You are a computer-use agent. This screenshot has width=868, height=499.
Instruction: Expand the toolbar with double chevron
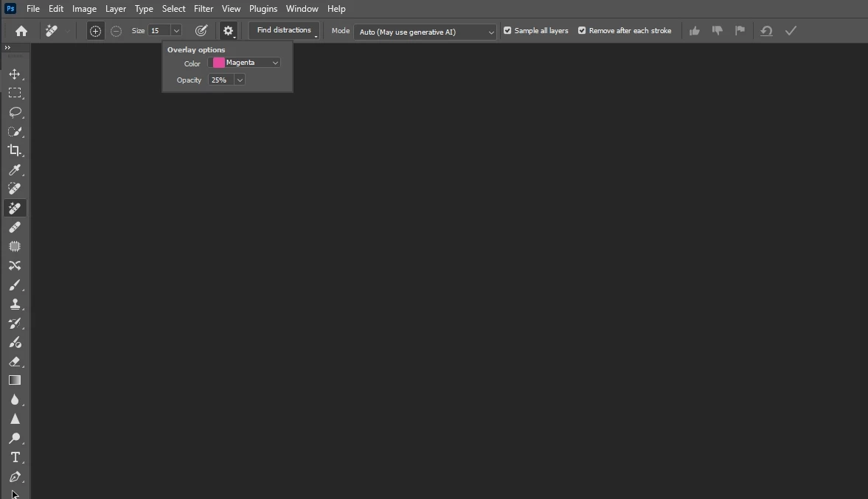[7, 48]
